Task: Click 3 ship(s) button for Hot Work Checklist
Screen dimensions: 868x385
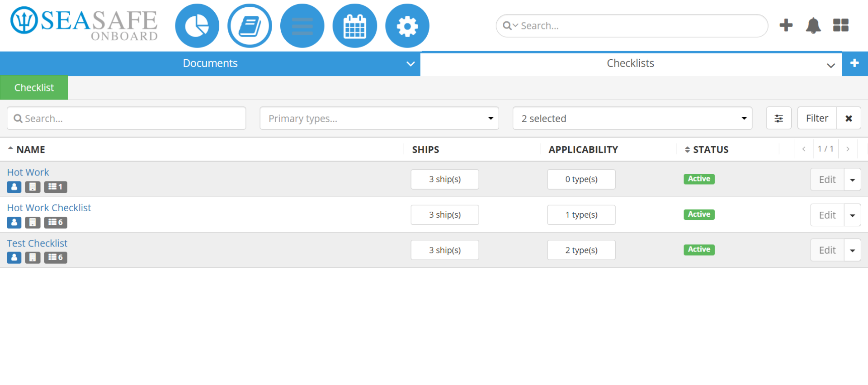Action: click(445, 215)
